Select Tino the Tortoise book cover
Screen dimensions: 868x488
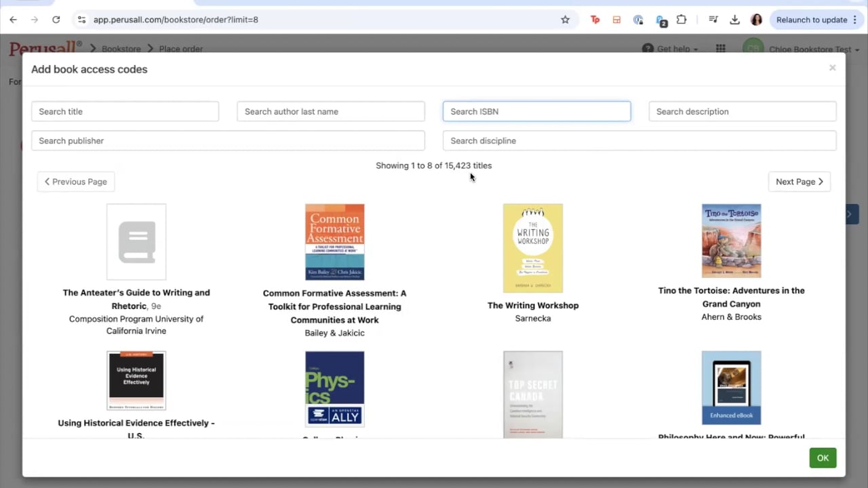[x=731, y=241]
